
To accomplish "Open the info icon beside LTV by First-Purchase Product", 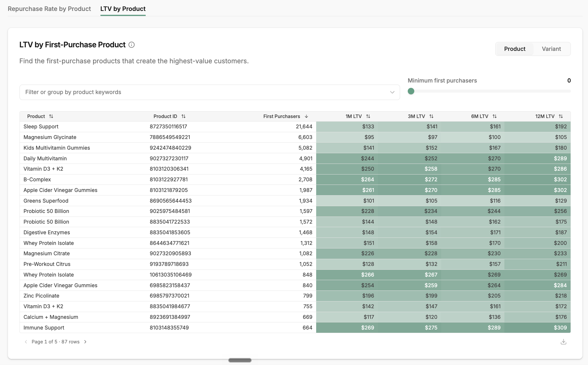I will (x=132, y=45).
